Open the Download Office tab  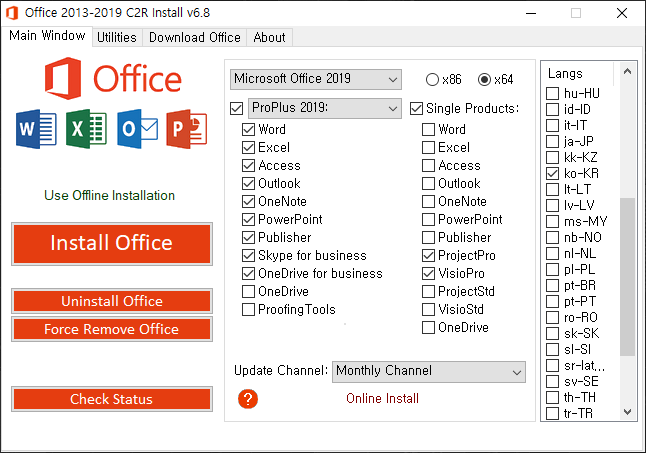pos(195,37)
